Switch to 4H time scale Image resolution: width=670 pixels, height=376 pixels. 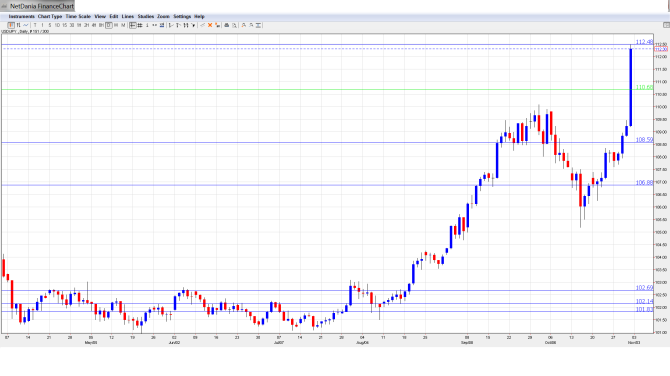coord(94,25)
